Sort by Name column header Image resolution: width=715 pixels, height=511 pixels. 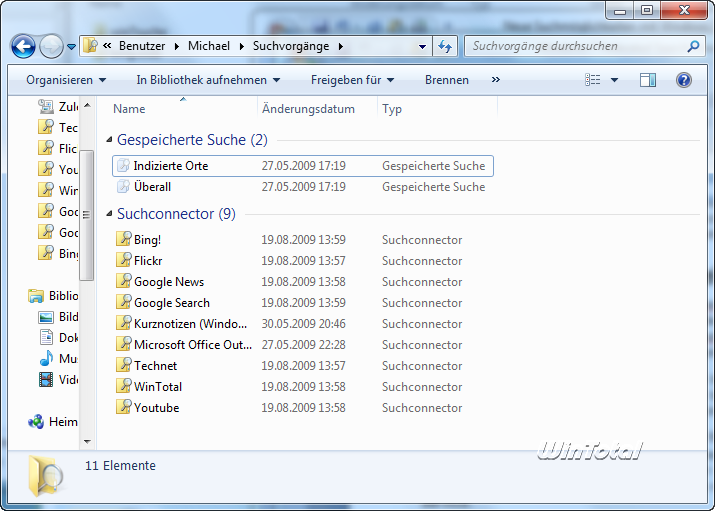[129, 109]
